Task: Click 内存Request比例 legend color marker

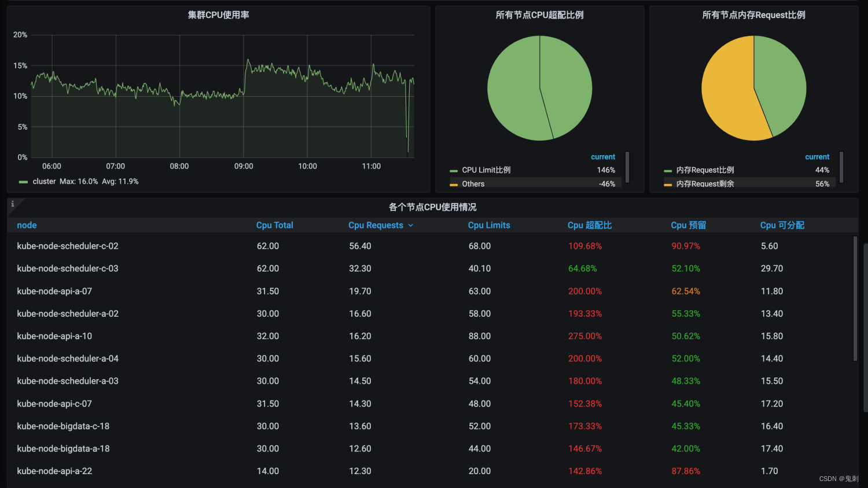Action: (x=668, y=171)
